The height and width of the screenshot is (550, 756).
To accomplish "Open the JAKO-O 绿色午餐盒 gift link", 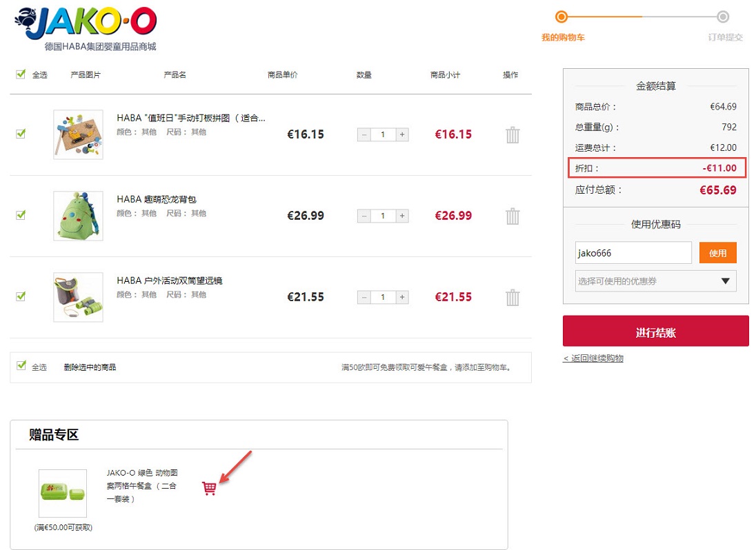I will (142, 486).
